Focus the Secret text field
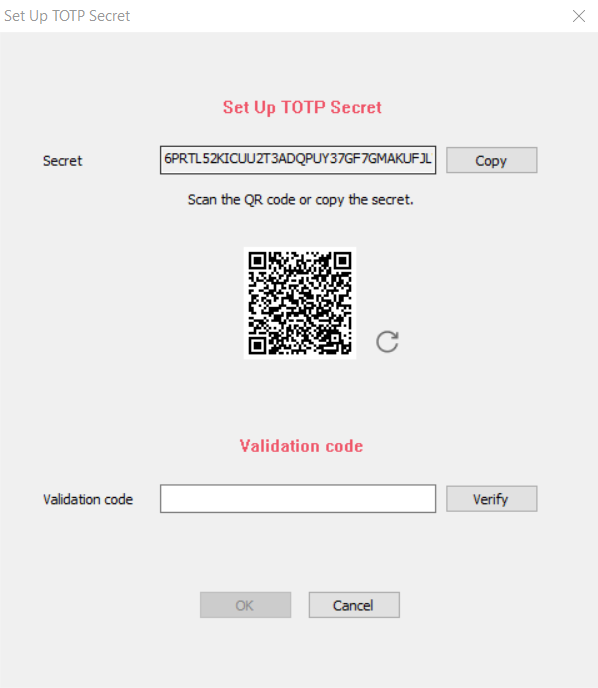The image size is (598, 688). point(298,160)
